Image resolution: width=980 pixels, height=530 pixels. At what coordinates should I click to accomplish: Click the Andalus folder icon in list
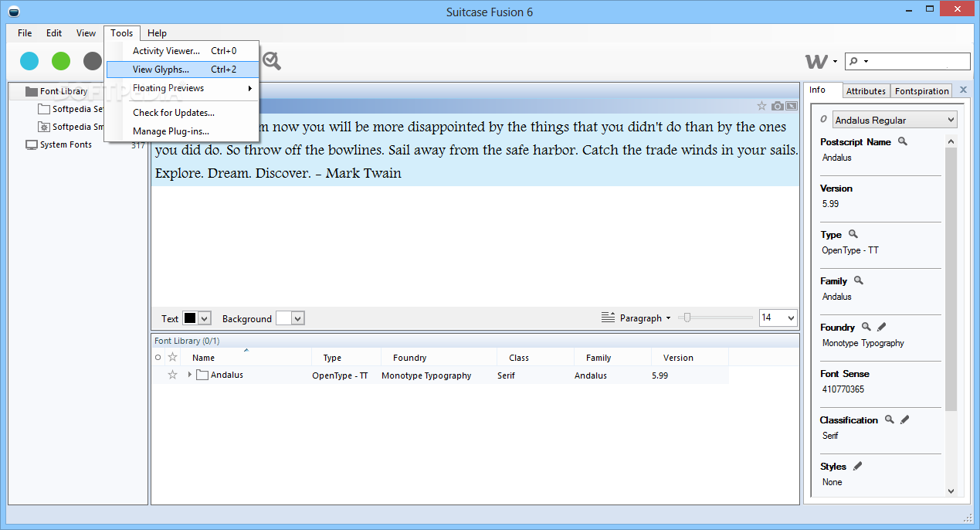(x=202, y=375)
